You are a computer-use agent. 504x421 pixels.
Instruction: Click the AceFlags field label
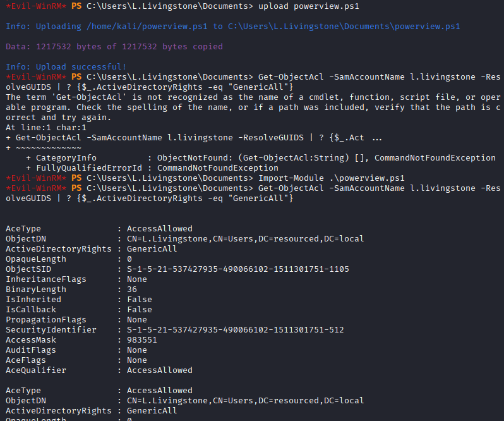pyautogui.click(x=23, y=360)
